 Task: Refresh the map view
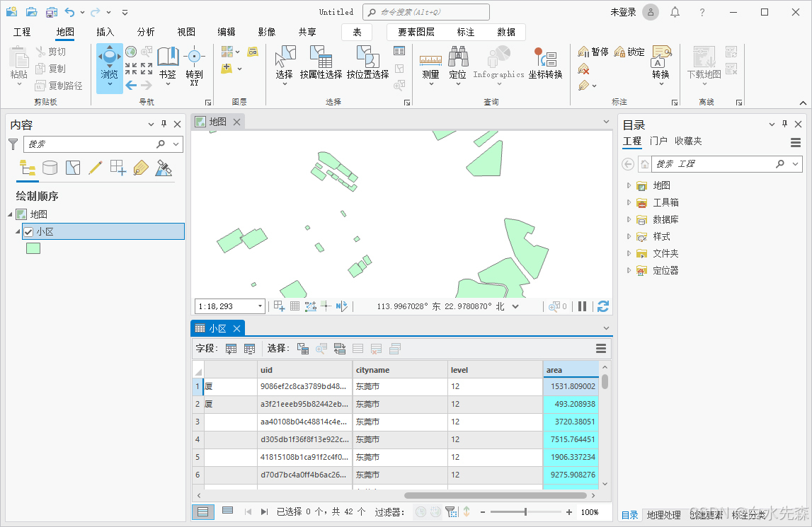(x=602, y=306)
